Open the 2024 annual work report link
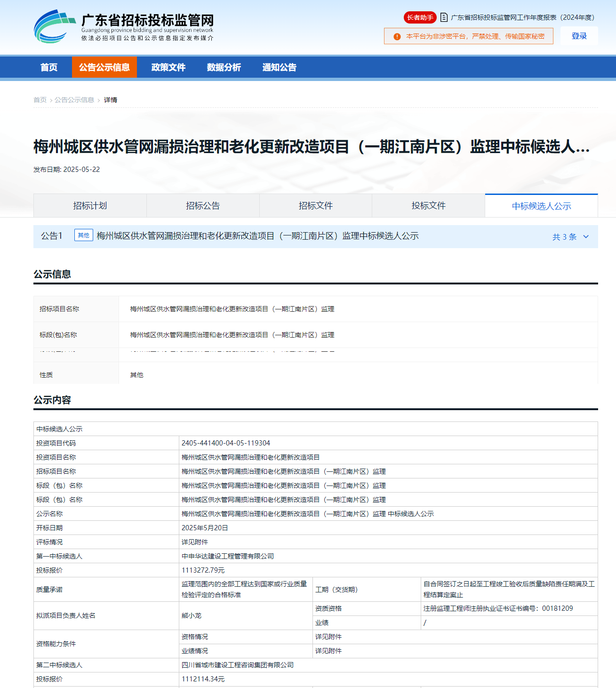This screenshot has width=616, height=688. point(522,17)
